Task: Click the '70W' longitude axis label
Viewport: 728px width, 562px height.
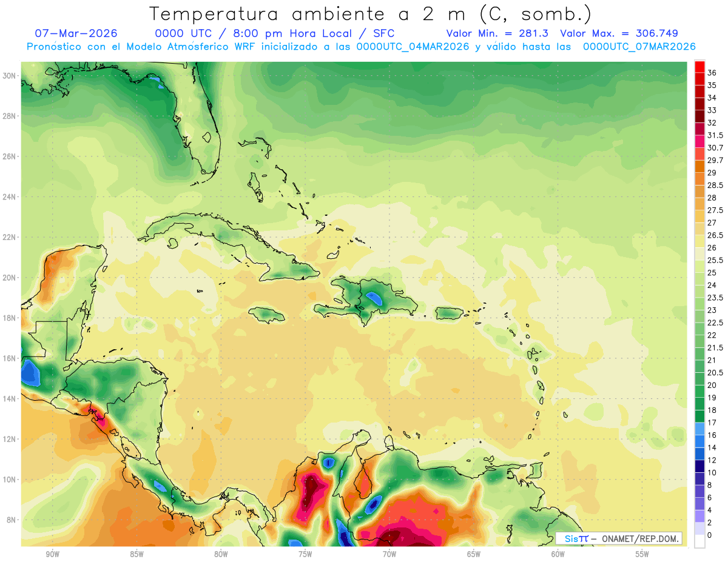Action: [x=389, y=554]
